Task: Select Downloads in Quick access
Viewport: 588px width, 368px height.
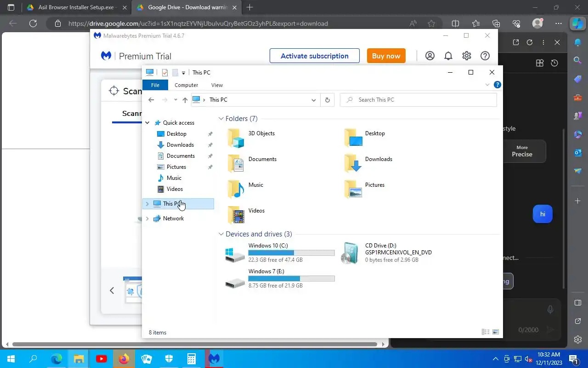Action: [180, 144]
